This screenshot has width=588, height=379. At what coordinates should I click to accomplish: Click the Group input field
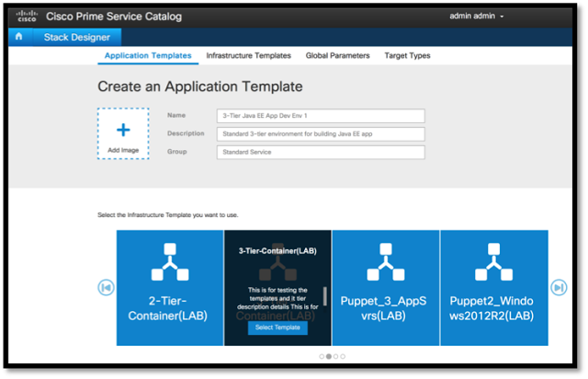pos(321,152)
